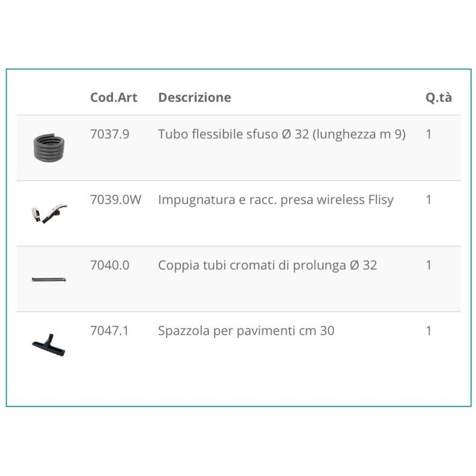
Task: Click the Q.tà column header
Action: click(439, 97)
